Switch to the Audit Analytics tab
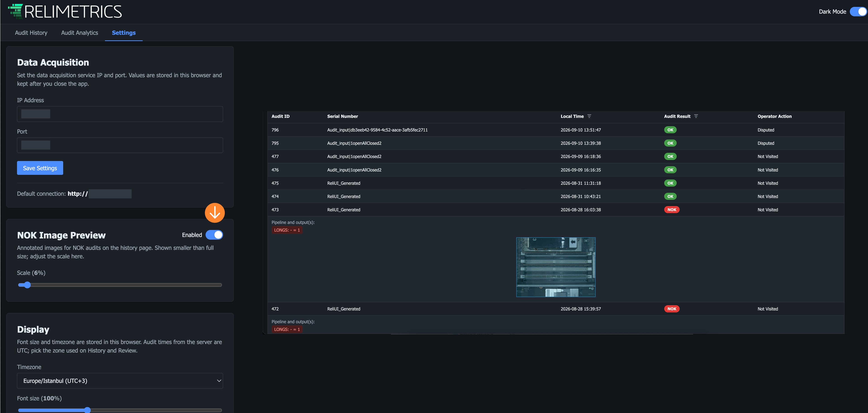The height and width of the screenshot is (413, 868). (x=80, y=33)
